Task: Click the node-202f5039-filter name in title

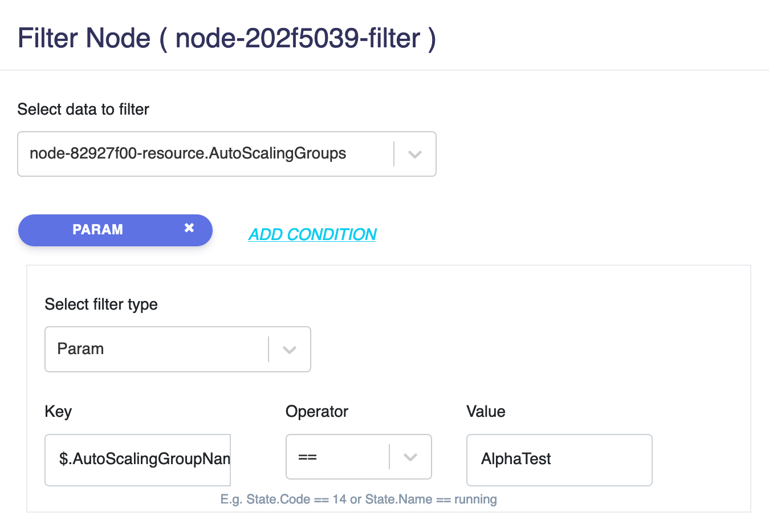Action: pyautogui.click(x=298, y=39)
